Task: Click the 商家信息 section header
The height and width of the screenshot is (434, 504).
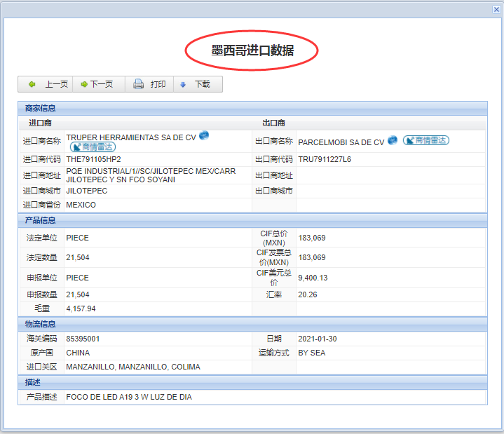Action: click(x=41, y=108)
